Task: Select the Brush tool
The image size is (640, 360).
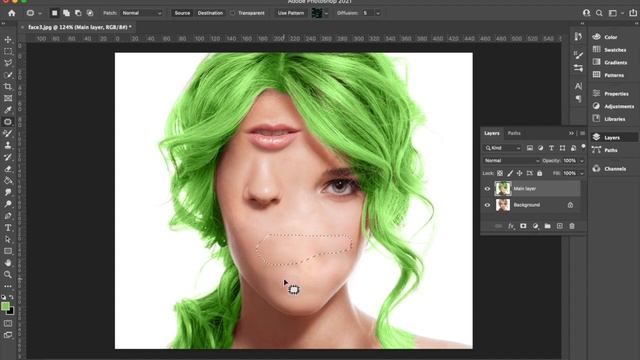Action: [x=8, y=133]
